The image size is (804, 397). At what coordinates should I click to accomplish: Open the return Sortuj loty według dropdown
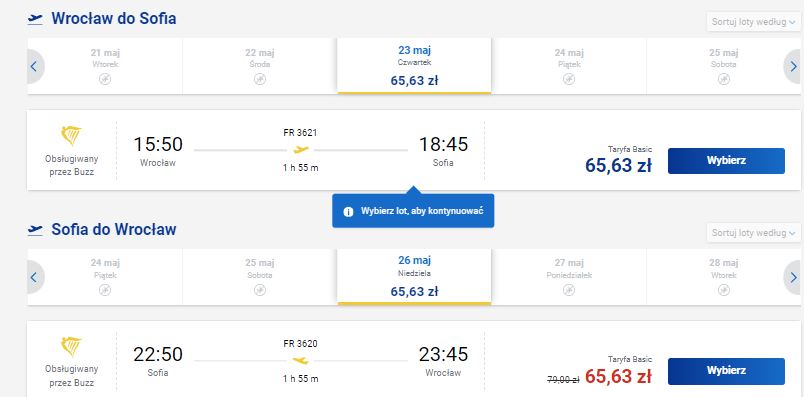coord(754,233)
